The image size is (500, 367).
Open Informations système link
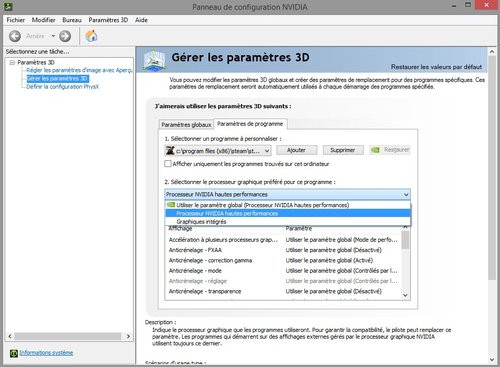pos(46,353)
